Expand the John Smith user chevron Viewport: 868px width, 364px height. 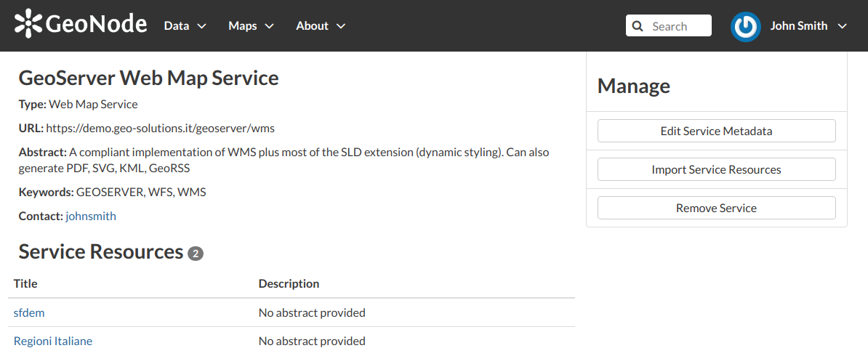[842, 26]
